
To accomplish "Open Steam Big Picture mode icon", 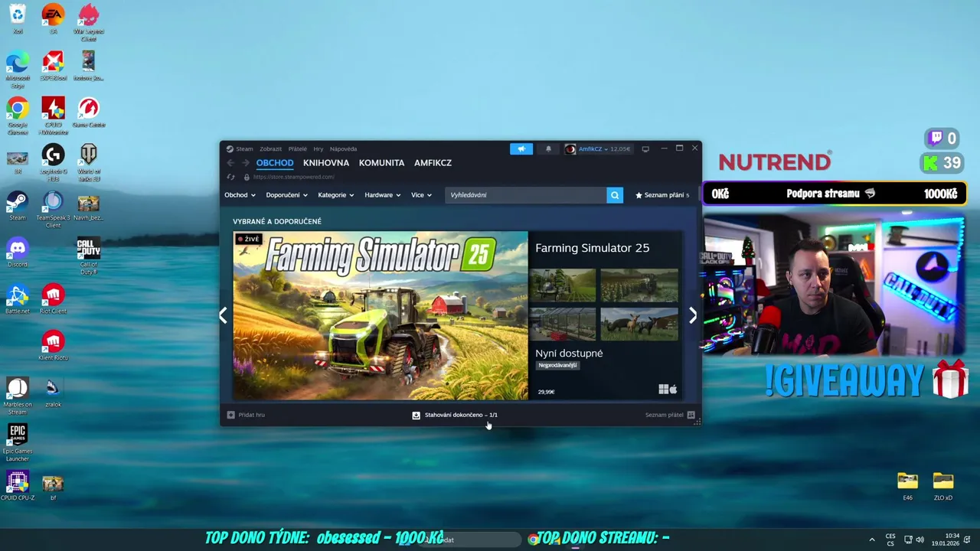I will pyautogui.click(x=645, y=149).
